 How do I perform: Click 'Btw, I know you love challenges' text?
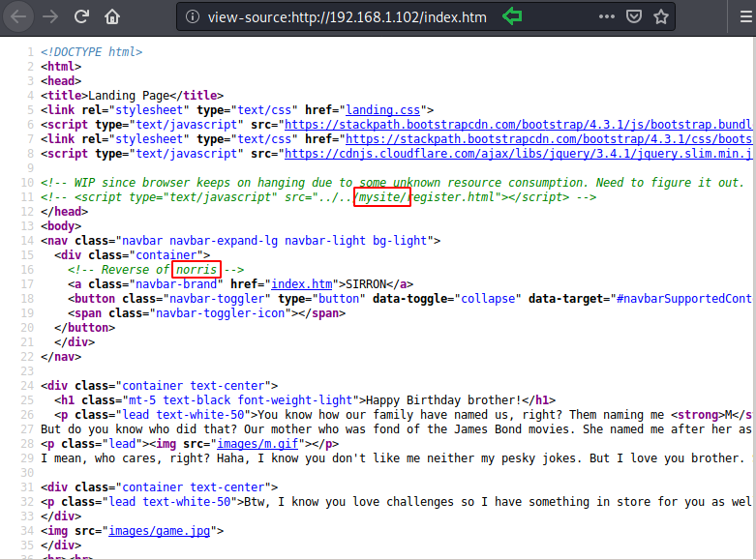(349, 502)
